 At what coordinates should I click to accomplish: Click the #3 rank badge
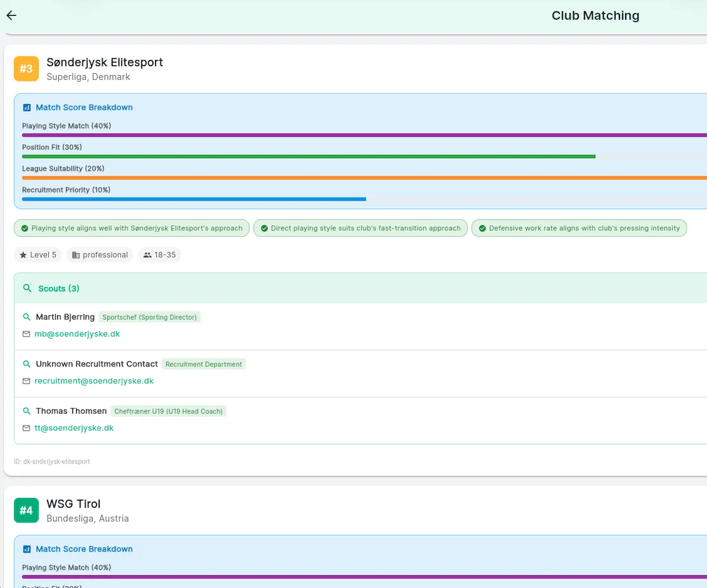[26, 69]
